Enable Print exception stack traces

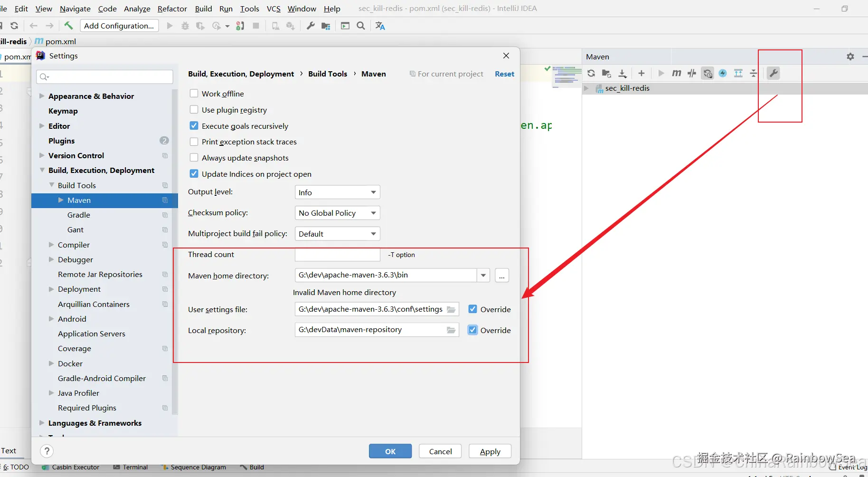point(194,142)
